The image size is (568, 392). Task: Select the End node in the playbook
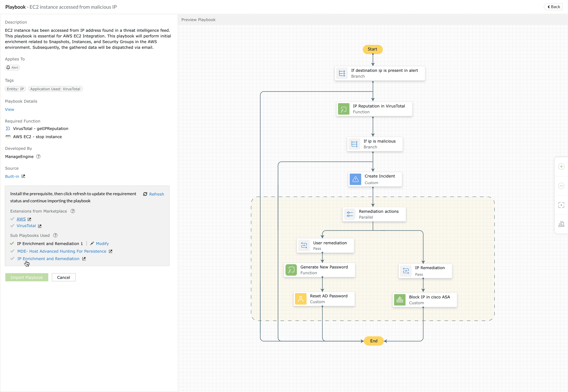pyautogui.click(x=374, y=341)
